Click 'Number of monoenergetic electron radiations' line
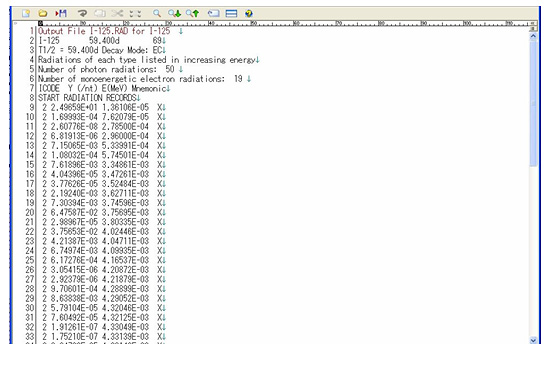Screen dimensions: 551x369 pyautogui.click(x=140, y=79)
